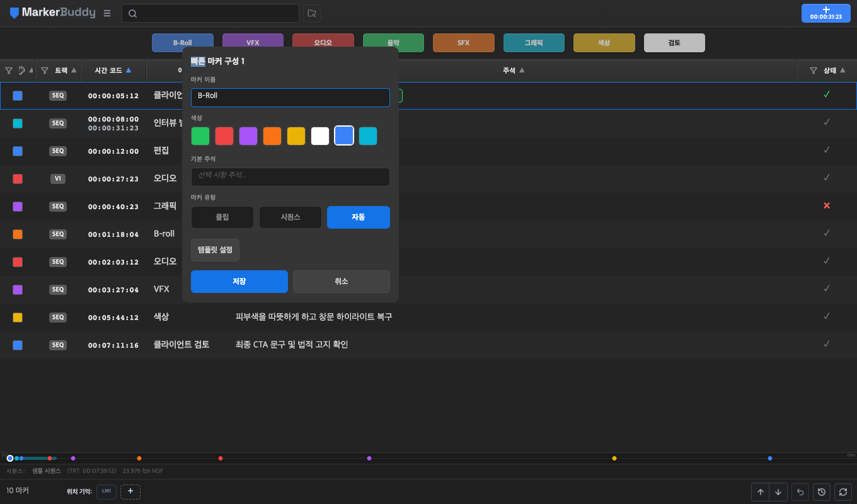Add a new location memory slot
This screenshot has width=857, height=504.
pos(130,491)
